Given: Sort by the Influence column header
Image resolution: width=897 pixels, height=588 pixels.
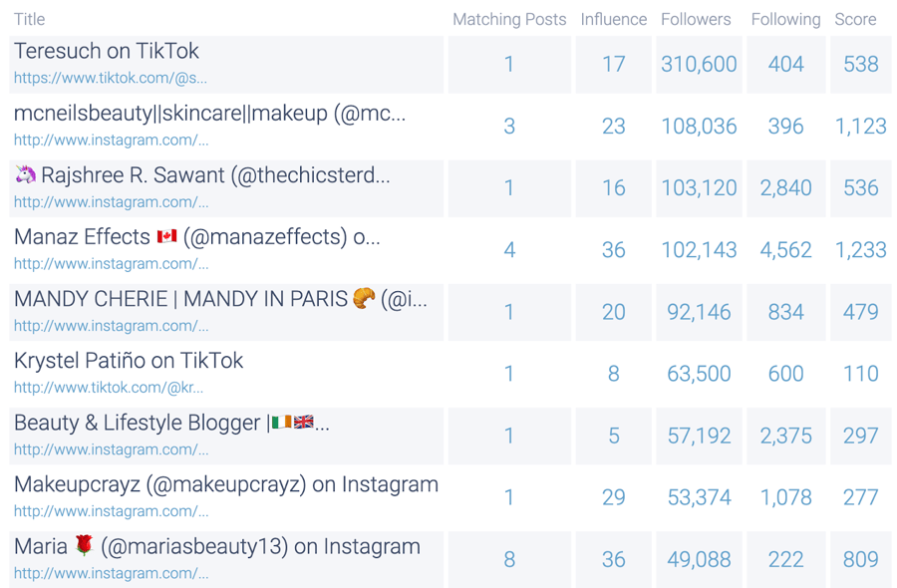Looking at the screenshot, I should click(613, 19).
